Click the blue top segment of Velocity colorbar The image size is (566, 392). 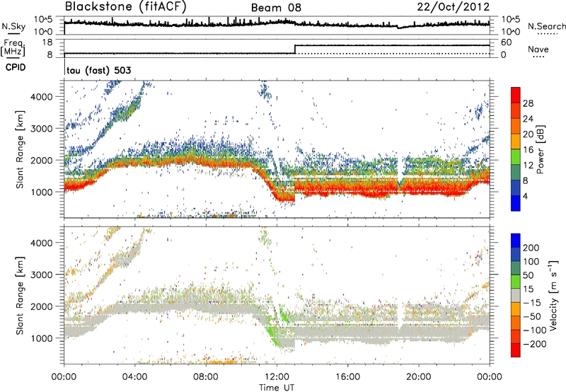pos(516,241)
